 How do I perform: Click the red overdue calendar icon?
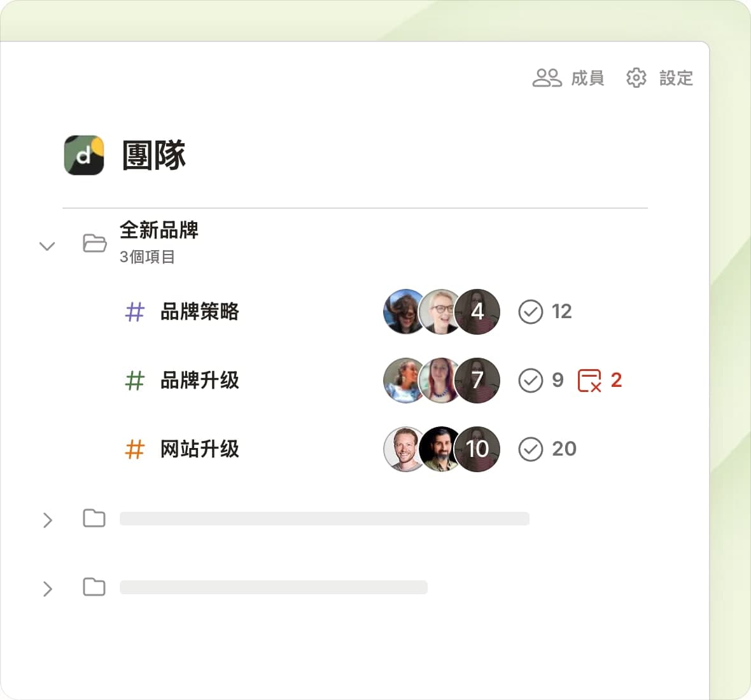click(589, 381)
